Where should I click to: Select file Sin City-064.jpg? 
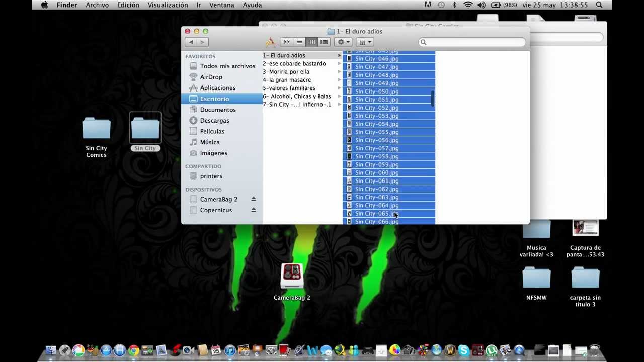click(x=389, y=205)
